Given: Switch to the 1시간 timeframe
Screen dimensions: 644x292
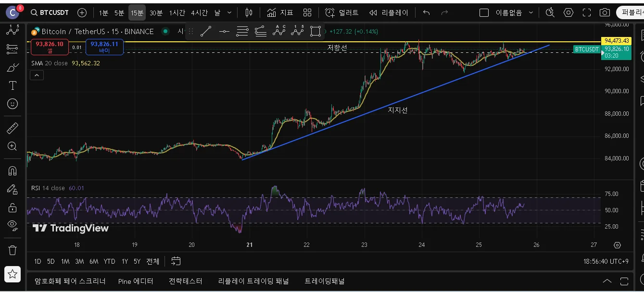Looking at the screenshot, I should [177, 13].
